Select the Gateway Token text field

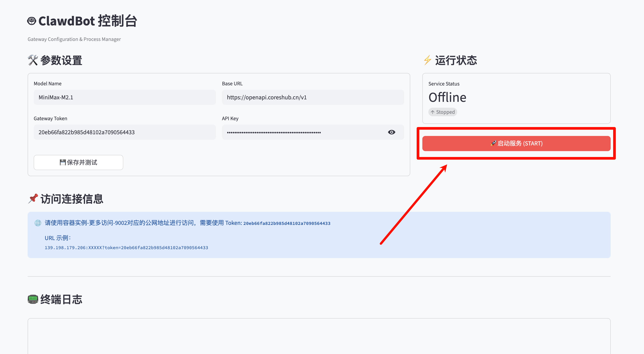[125, 132]
